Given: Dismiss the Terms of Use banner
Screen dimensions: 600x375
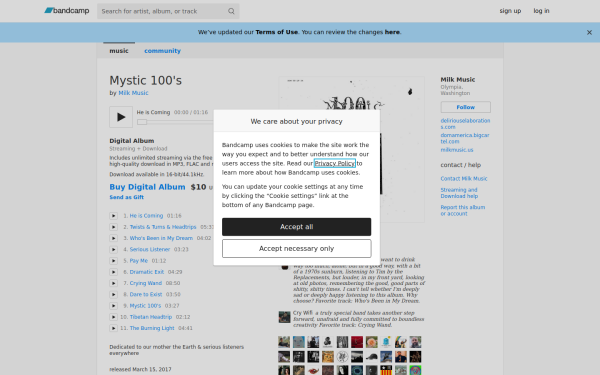Looking at the screenshot, I should tap(589, 33).
